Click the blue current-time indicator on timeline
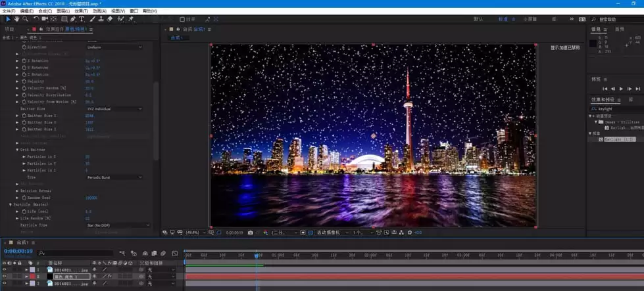Viewport: 644px width, 291px height. (x=257, y=256)
